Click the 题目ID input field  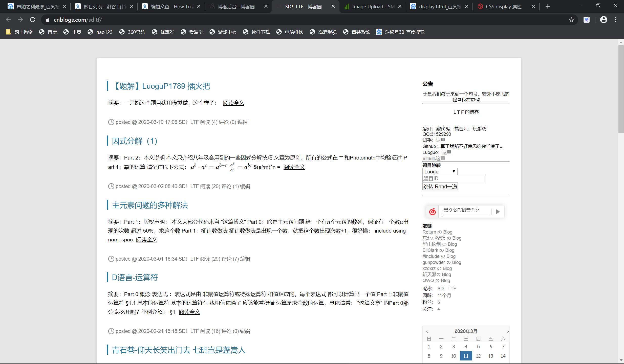[454, 178]
